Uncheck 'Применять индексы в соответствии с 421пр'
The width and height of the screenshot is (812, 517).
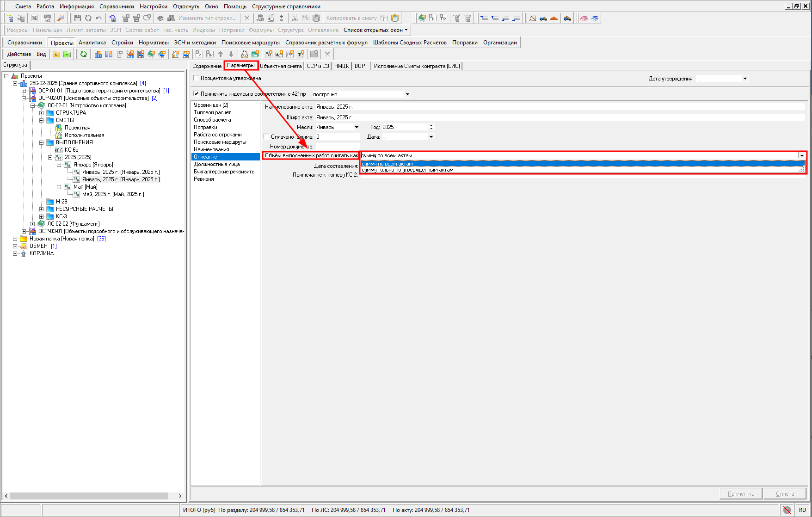coord(197,94)
